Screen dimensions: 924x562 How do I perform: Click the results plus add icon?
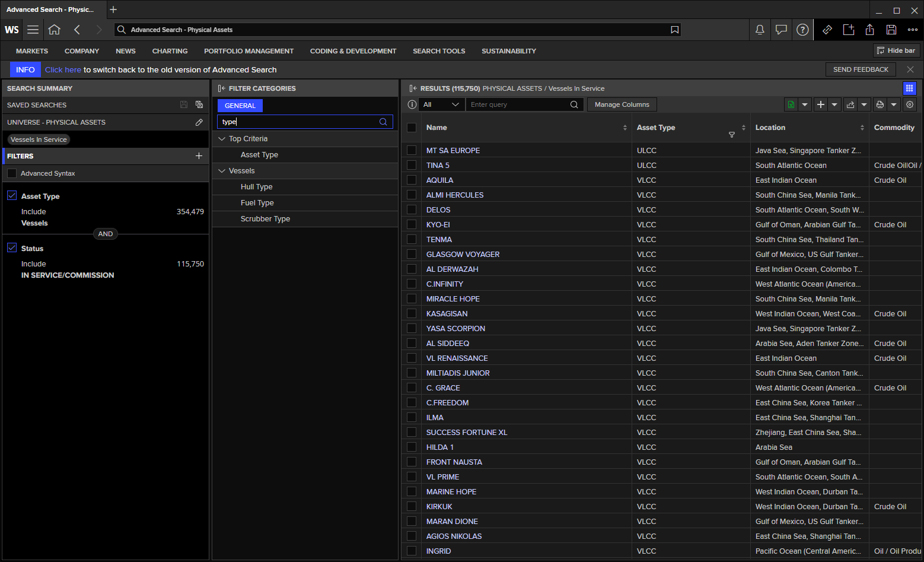tap(821, 104)
